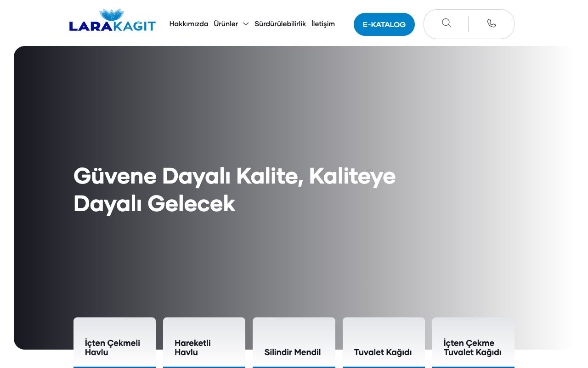Select İçten Çekme Tuvalet Kağıdı card
This screenshot has height=368, width=588.
coord(473,343)
